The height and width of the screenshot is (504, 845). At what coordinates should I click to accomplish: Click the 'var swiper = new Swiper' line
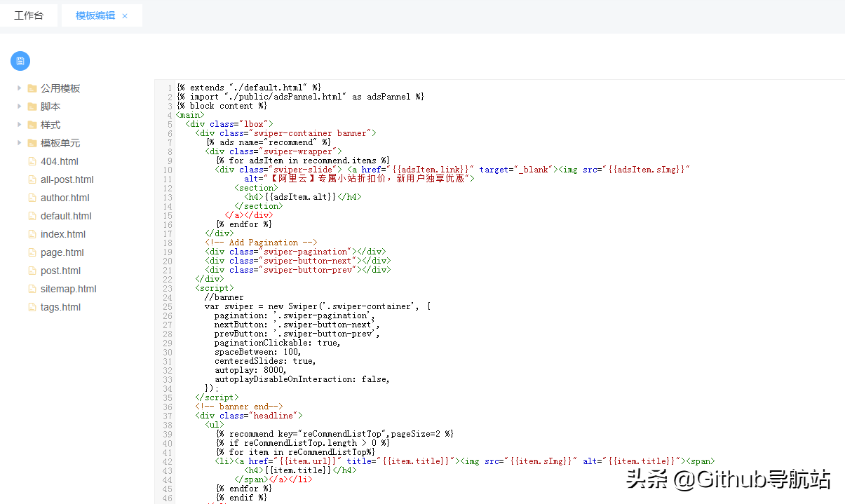pos(317,306)
